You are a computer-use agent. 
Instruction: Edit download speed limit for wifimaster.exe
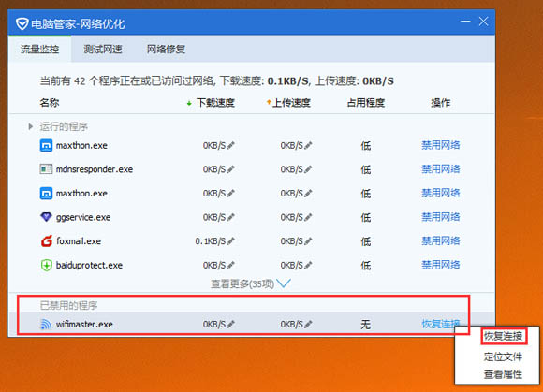coord(230,325)
